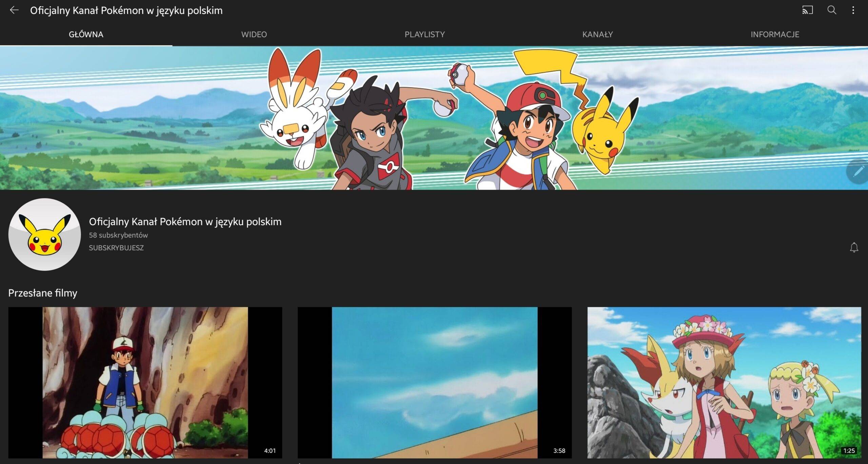
Task: Toggle the SUBSKRYBUJESZ subscription button
Action: (116, 248)
